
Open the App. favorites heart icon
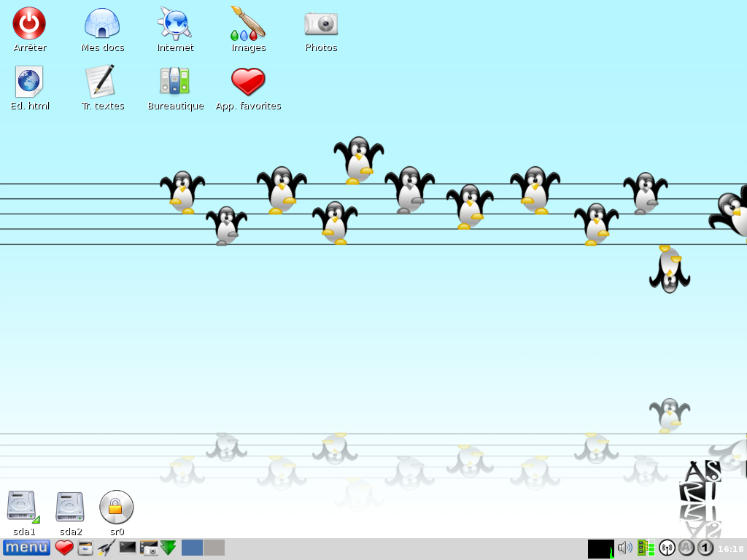point(248,82)
